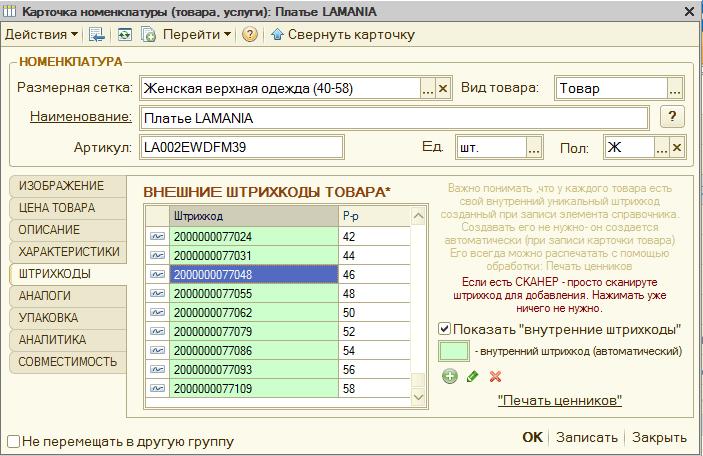703x456 pixels.
Task: Open Пол selection button
Action: [x=661, y=147]
